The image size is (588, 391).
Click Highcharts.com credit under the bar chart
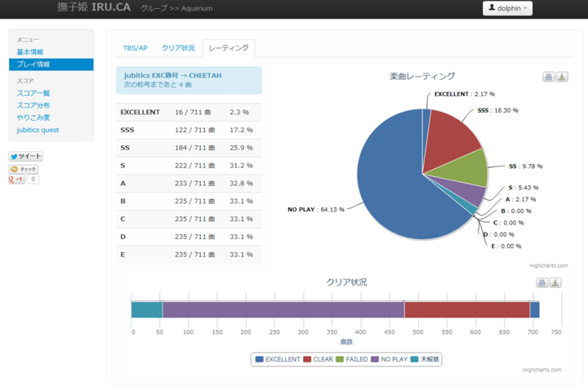(x=542, y=370)
